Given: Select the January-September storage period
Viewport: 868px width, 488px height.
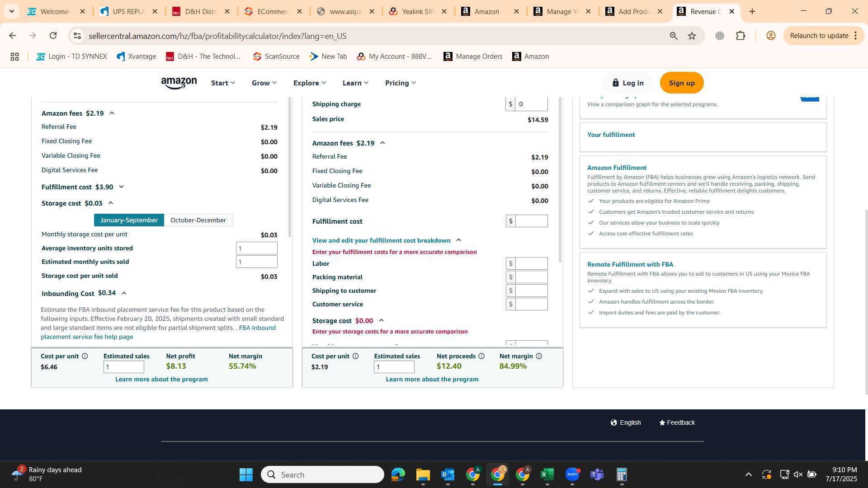Looking at the screenshot, I should [129, 220].
